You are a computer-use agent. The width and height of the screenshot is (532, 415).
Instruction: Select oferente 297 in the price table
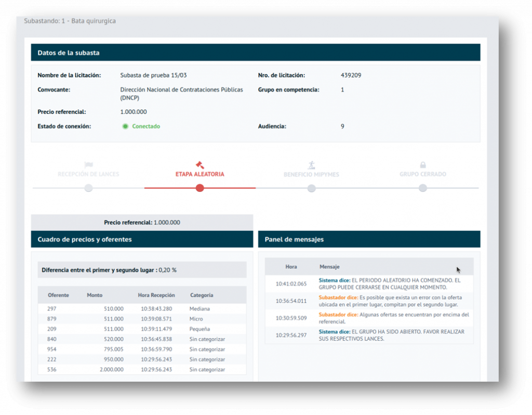tap(52, 309)
